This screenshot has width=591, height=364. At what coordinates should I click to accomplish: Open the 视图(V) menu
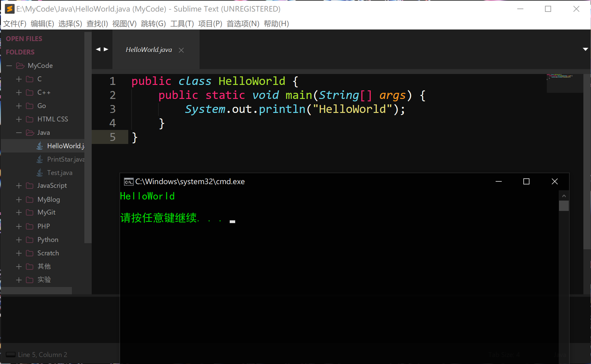click(x=124, y=24)
